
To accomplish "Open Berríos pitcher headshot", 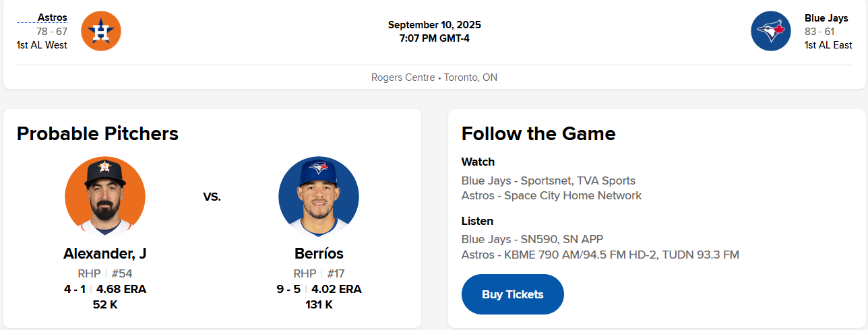I will [319, 197].
